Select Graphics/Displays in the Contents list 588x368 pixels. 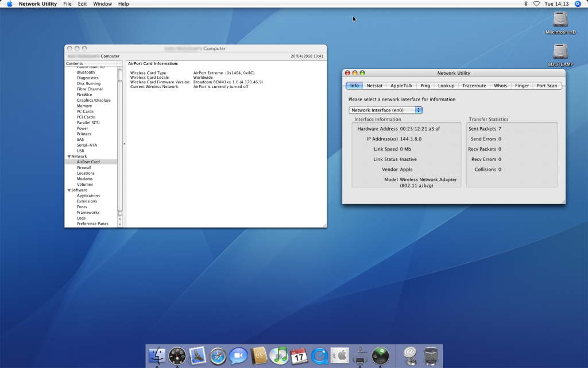94,101
